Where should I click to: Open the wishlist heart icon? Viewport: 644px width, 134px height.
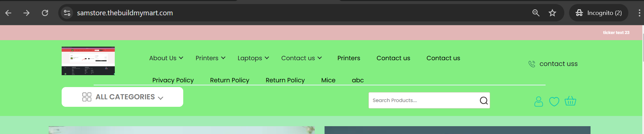click(x=554, y=101)
